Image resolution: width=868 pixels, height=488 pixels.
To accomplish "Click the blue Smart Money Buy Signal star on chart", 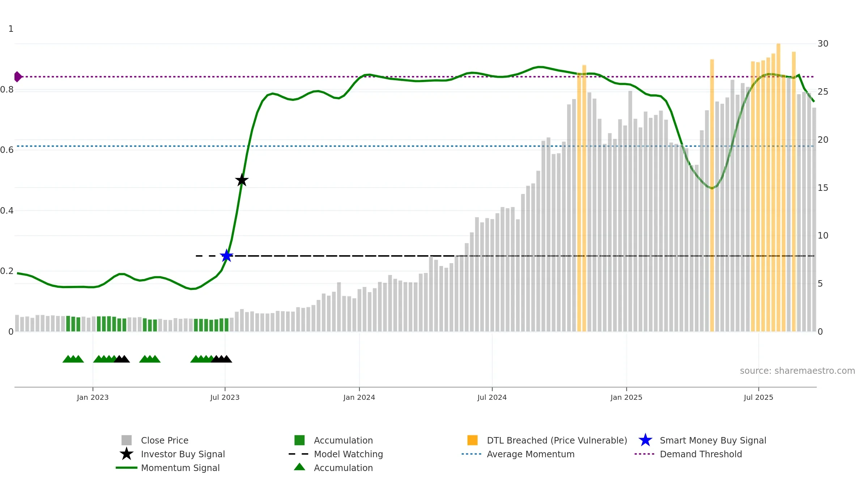I will 226,256.
